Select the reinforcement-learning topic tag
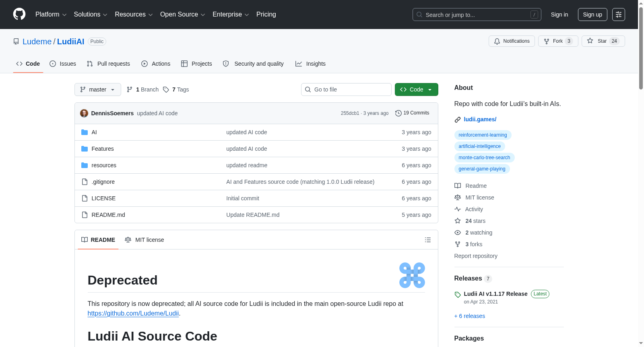 [483, 135]
